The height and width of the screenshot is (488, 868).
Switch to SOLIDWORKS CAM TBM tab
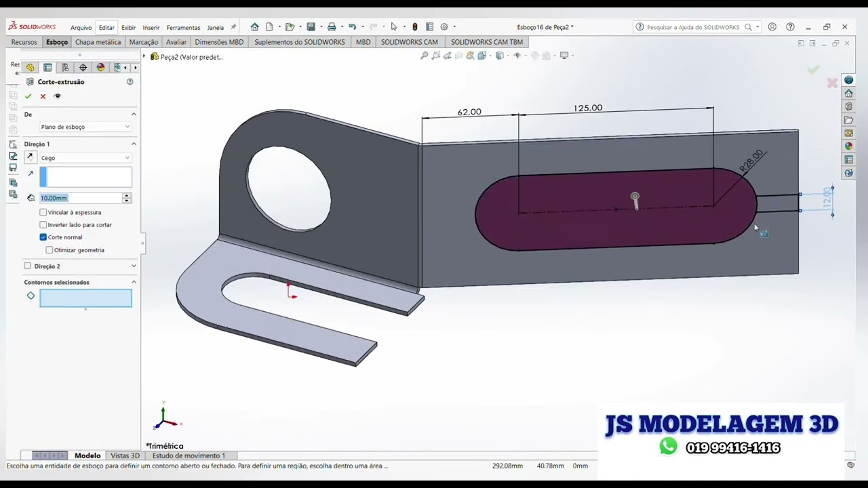click(x=486, y=42)
